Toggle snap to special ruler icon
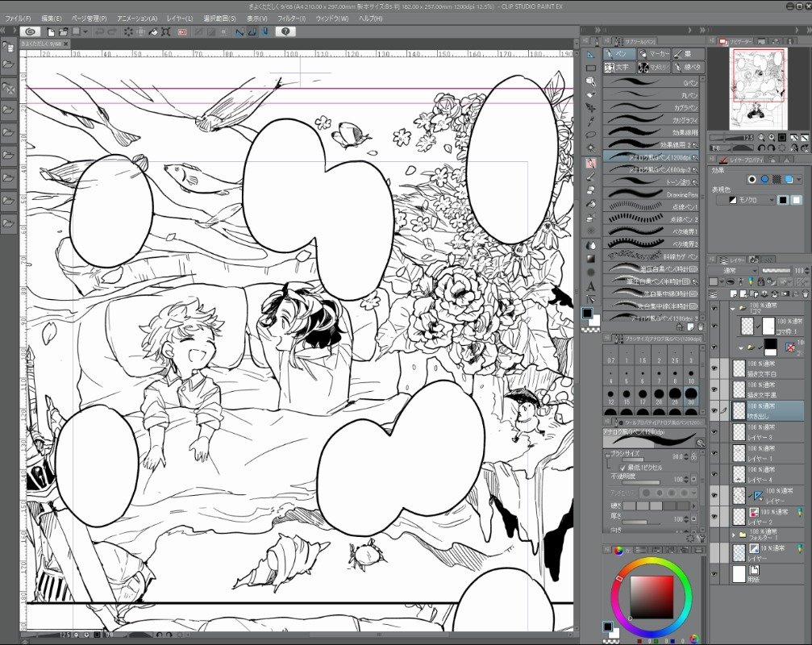 click(x=252, y=32)
